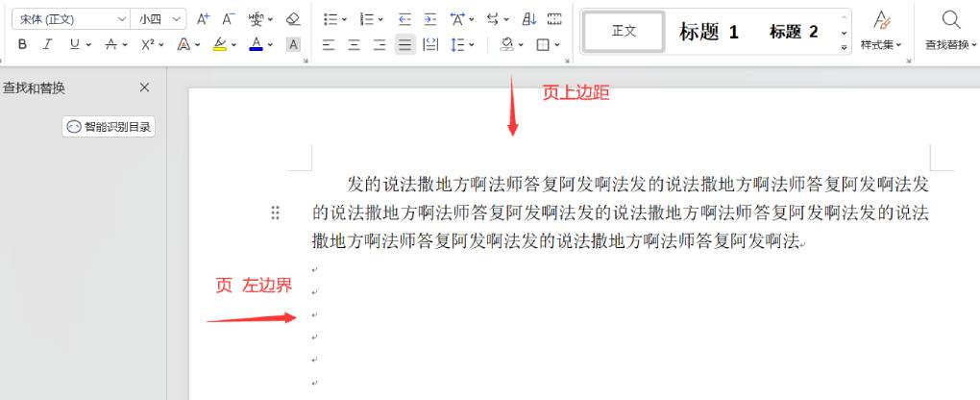980x400 pixels.
Task: Toggle character shading A button
Action: click(293, 44)
